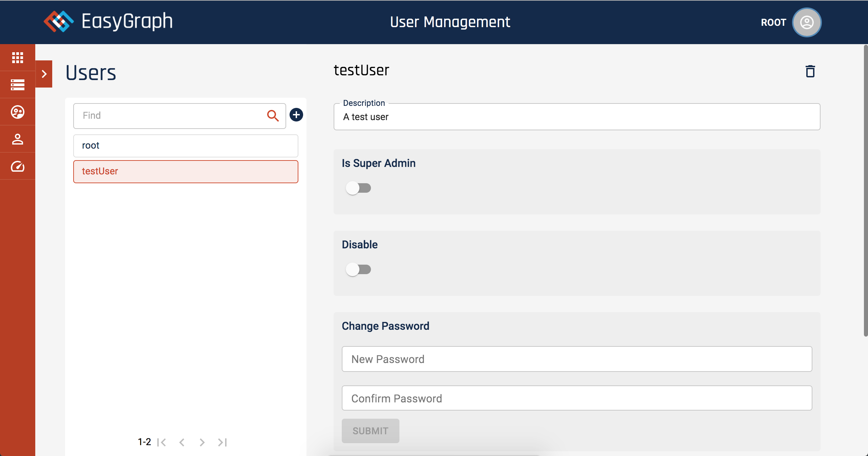Viewport: 868px width, 456px height.
Task: Go to next page of users
Action: coord(202,442)
